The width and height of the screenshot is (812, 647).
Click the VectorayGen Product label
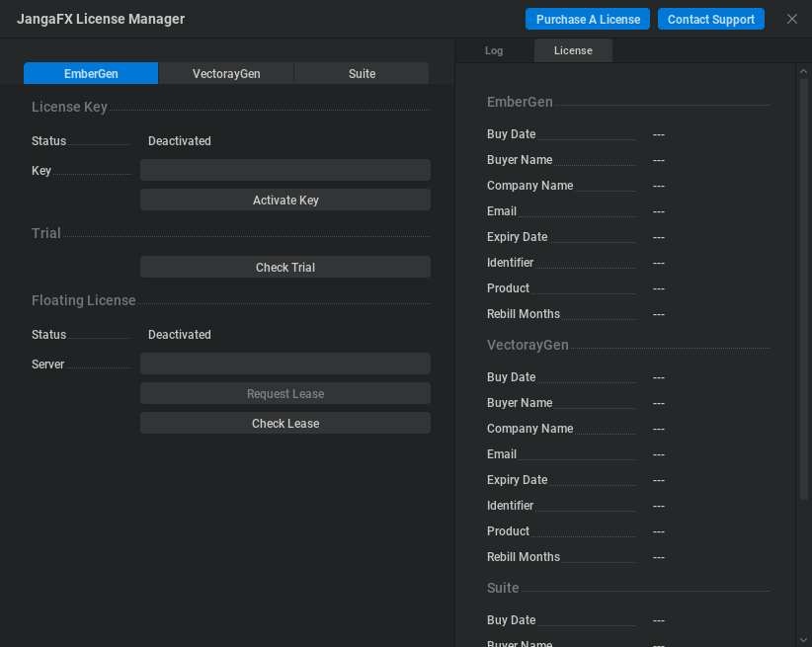[508, 531]
